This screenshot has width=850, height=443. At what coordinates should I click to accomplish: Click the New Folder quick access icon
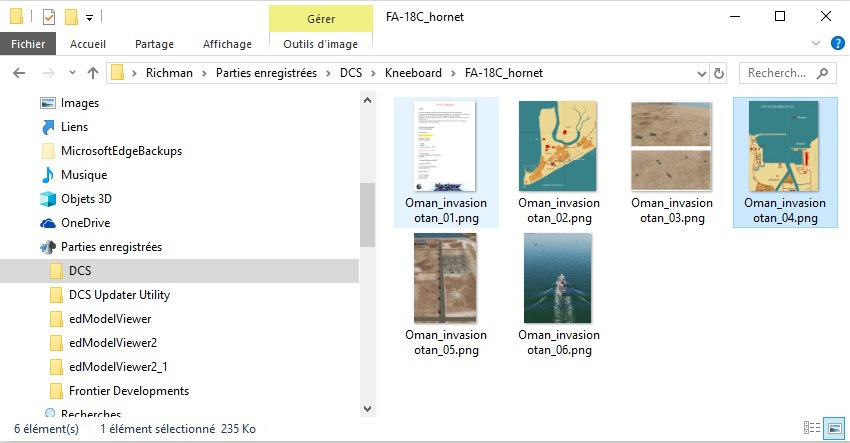click(71, 16)
